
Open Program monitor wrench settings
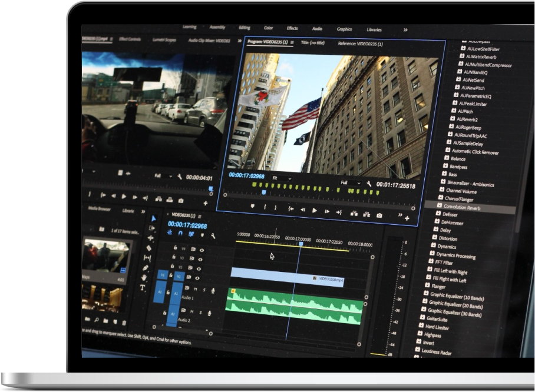coord(369,184)
